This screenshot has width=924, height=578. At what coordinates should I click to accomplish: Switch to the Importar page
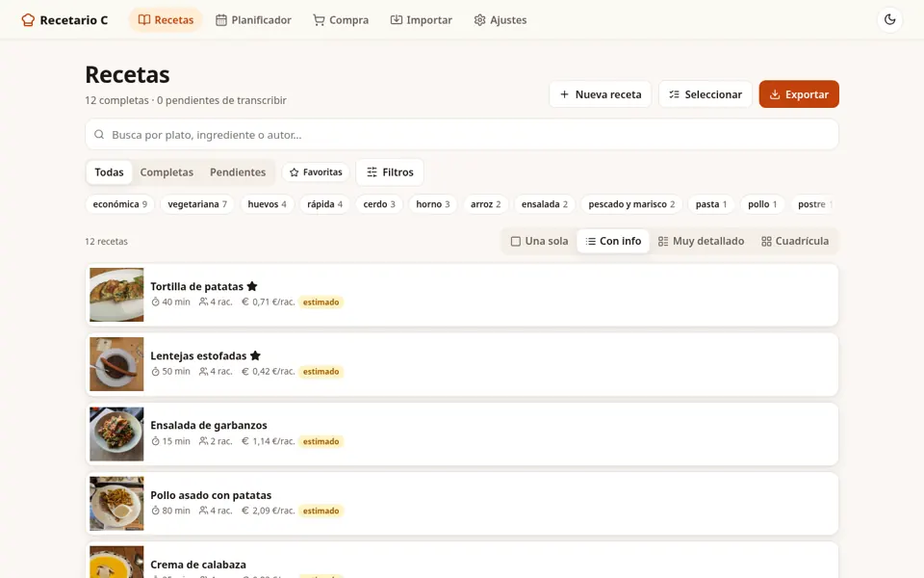coord(421,20)
